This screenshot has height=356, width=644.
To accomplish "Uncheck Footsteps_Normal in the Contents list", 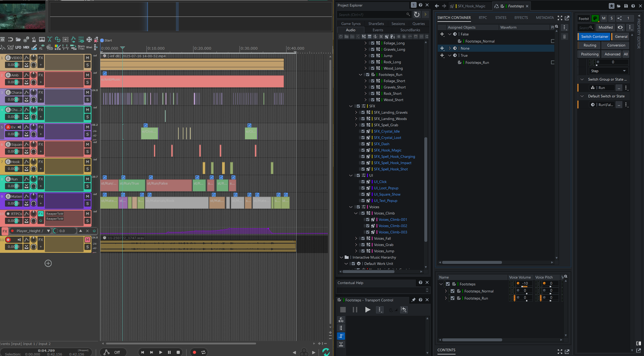I will click(x=452, y=291).
